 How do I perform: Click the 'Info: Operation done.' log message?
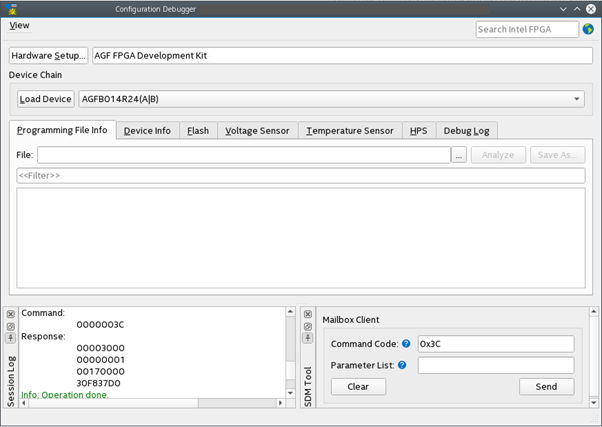coord(64,394)
